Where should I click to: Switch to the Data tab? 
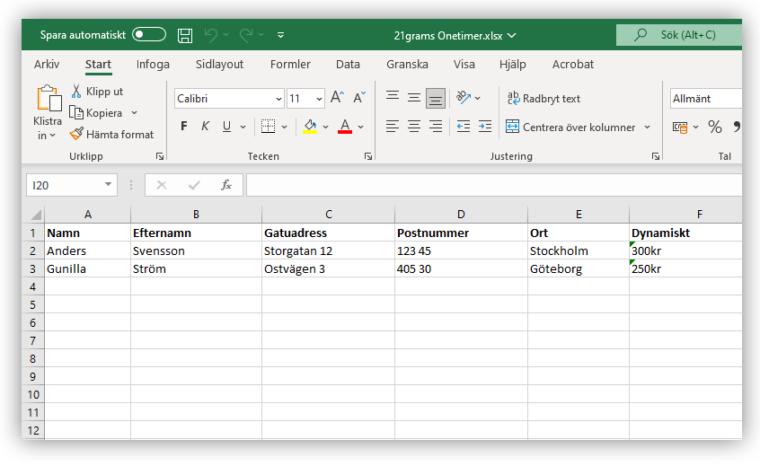[x=348, y=64]
